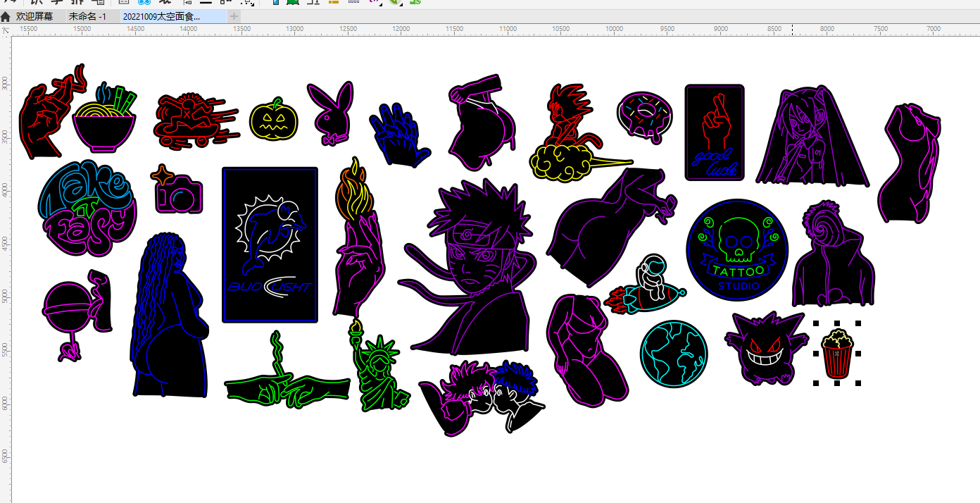Select the 'Take it Easy' lettering artwork
Viewport: 980px width, 503px height.
87,208
